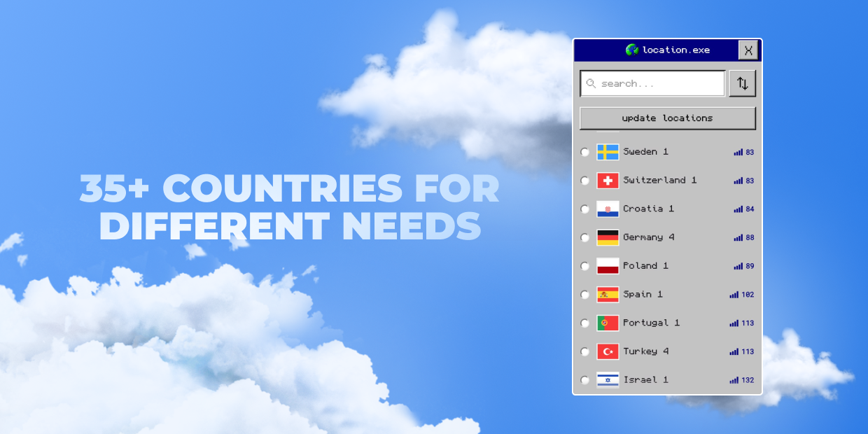Click the globe icon in title bar
The image size is (868, 434).
631,50
